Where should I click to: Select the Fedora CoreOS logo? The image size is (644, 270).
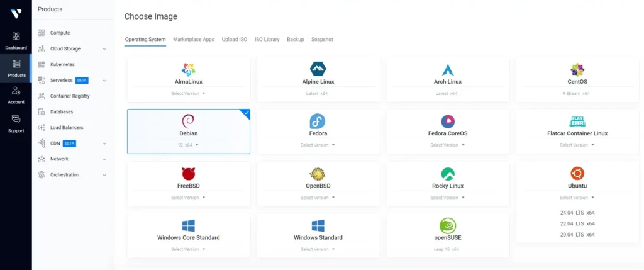(448, 121)
